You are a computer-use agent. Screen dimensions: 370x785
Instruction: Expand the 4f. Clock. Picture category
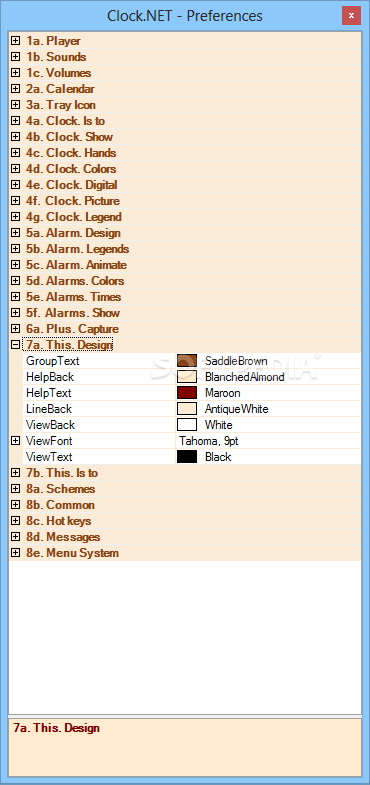point(16,201)
